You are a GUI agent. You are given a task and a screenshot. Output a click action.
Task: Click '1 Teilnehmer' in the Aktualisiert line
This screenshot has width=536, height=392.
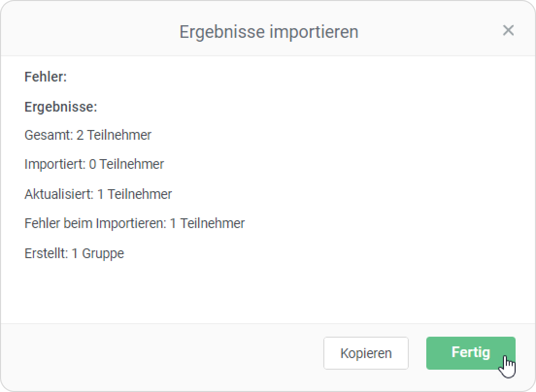point(135,194)
